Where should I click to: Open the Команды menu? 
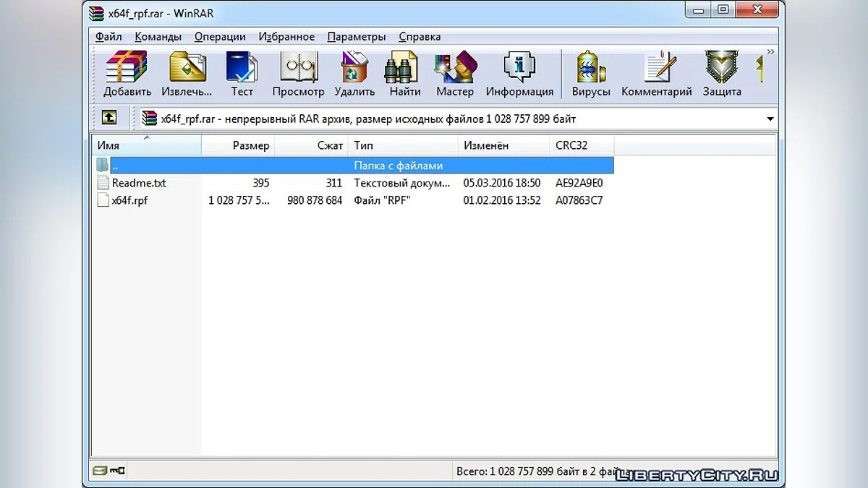coord(158,36)
